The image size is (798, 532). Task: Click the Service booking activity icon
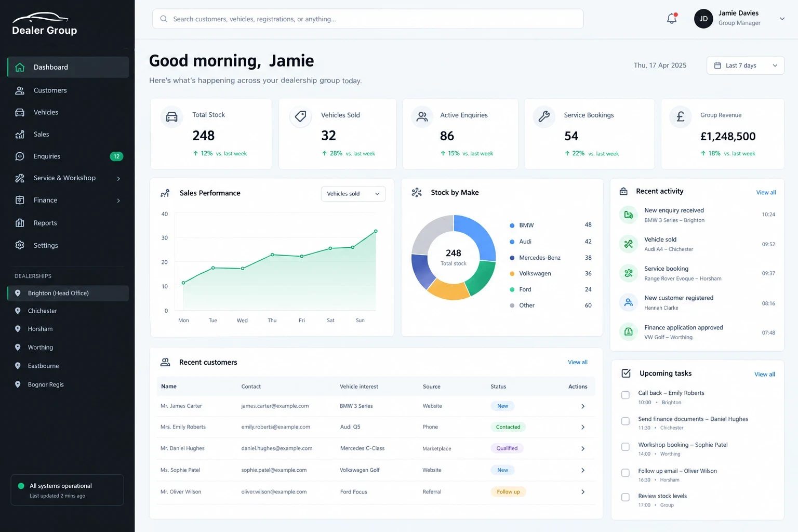click(x=628, y=273)
